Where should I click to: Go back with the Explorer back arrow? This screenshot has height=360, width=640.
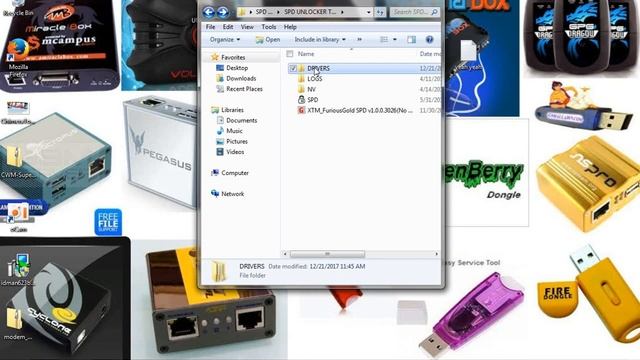pyautogui.click(x=209, y=12)
